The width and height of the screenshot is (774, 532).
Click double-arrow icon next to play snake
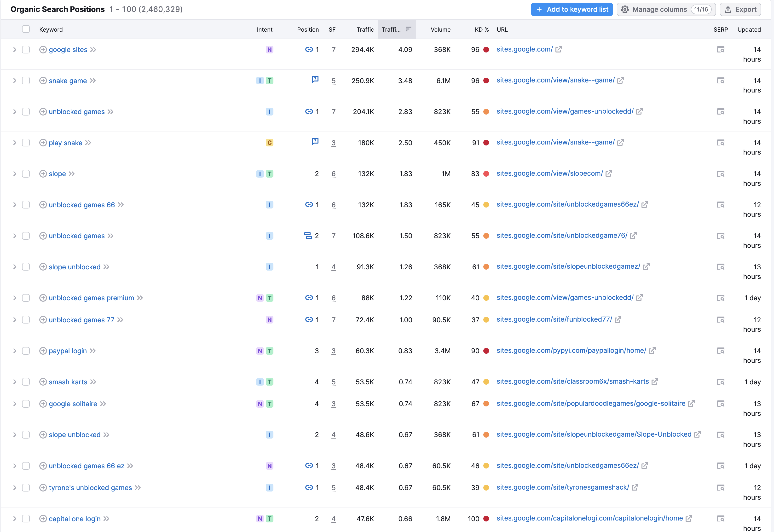[x=88, y=143]
